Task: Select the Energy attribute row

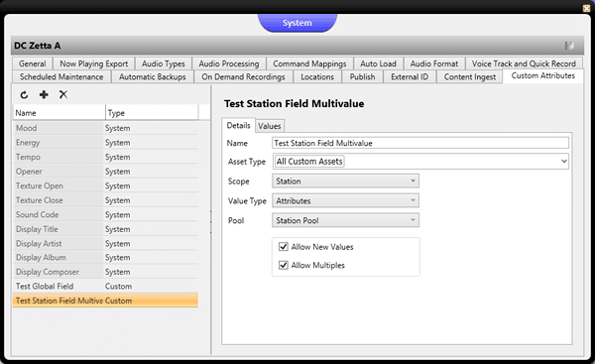Action: pos(105,143)
